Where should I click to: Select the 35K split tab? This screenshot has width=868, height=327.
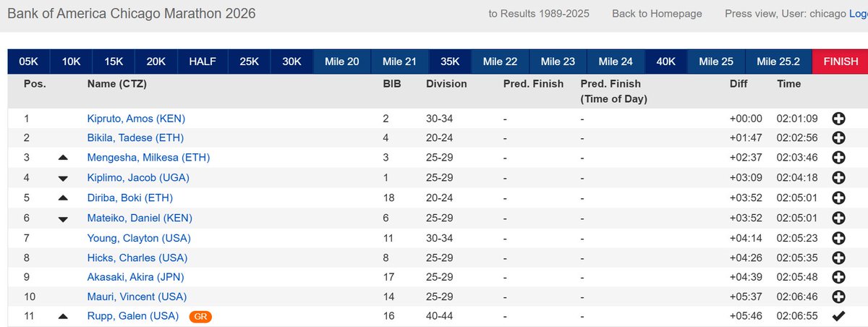click(x=450, y=61)
